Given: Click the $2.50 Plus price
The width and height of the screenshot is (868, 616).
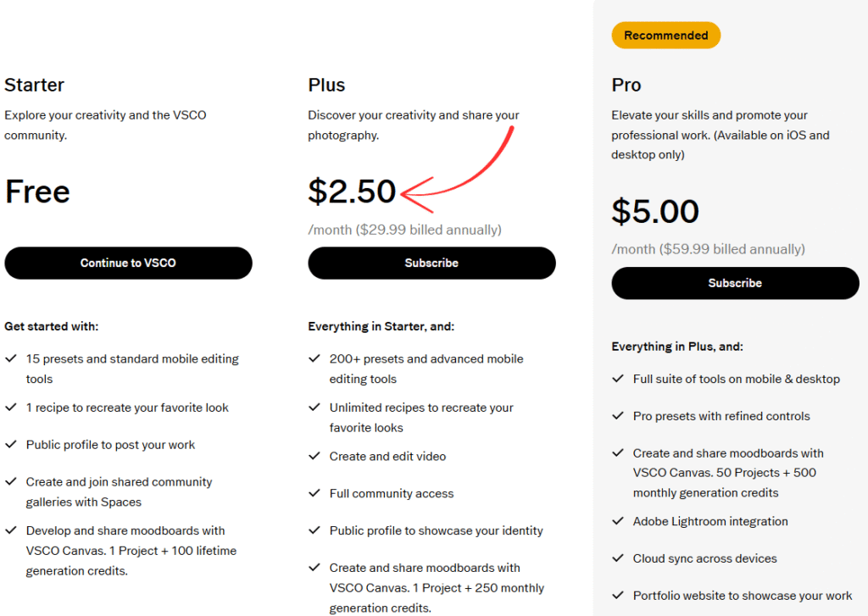Looking at the screenshot, I should point(352,191).
